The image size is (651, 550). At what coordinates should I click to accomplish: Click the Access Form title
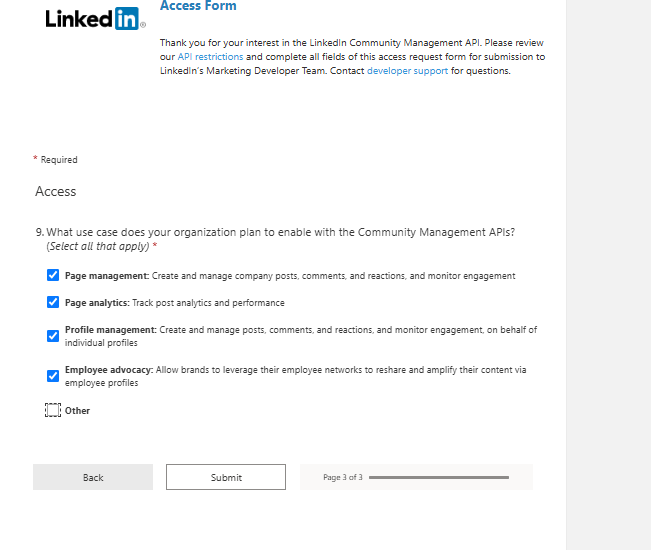[198, 6]
